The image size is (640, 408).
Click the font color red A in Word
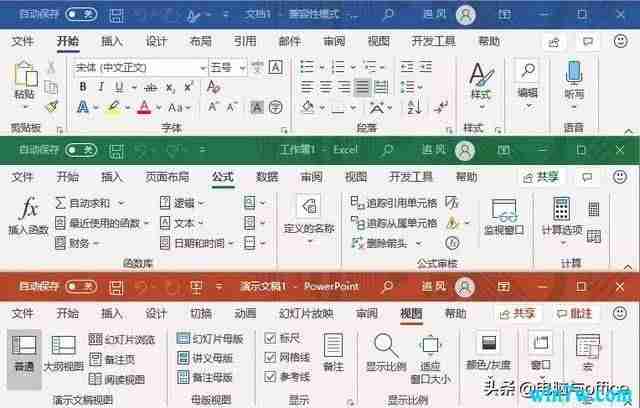(x=144, y=108)
